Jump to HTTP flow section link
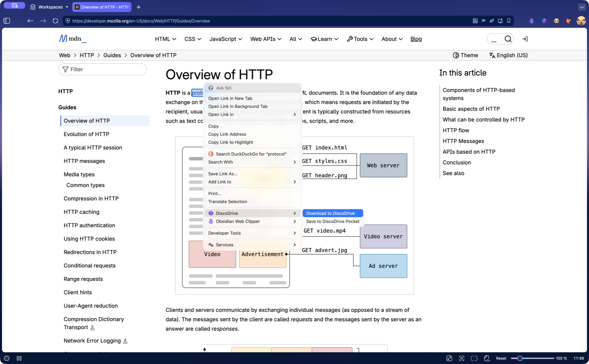The width and height of the screenshot is (589, 364). pyautogui.click(x=456, y=130)
